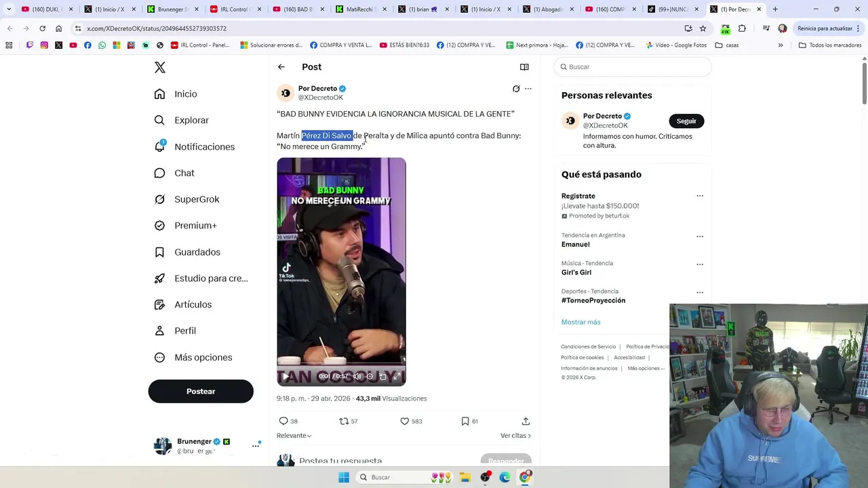
Task: Go to browser home page icon
Action: pyautogui.click(x=59, y=28)
